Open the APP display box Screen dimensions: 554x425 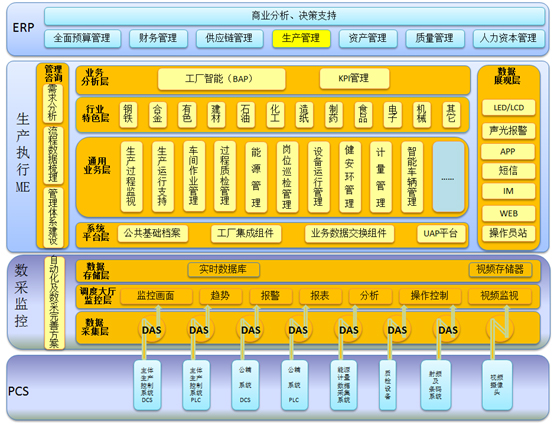[x=508, y=152]
